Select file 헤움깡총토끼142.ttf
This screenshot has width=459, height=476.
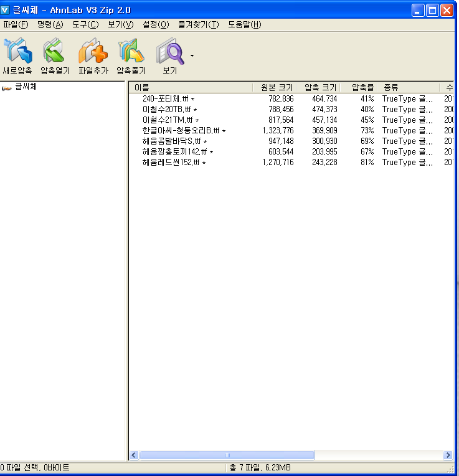(x=177, y=152)
